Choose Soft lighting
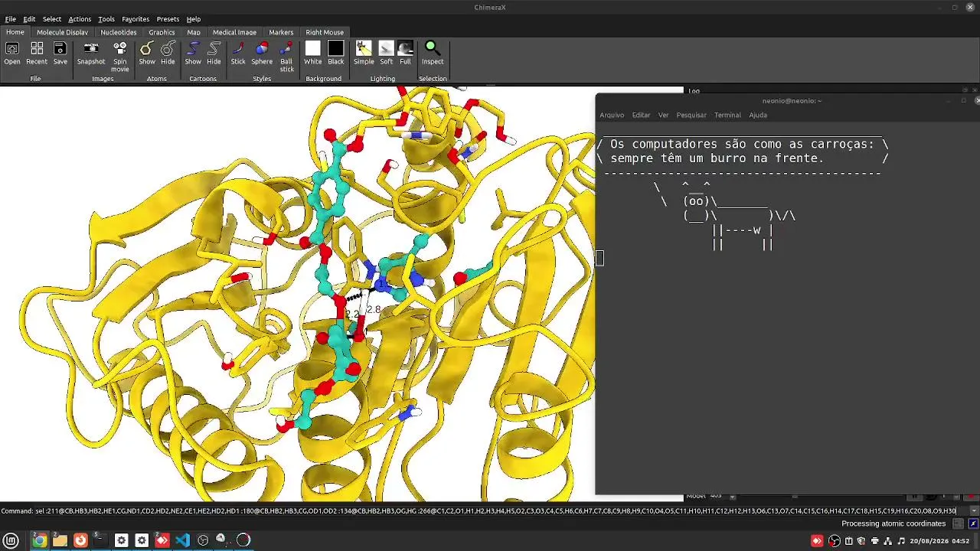 (x=387, y=48)
